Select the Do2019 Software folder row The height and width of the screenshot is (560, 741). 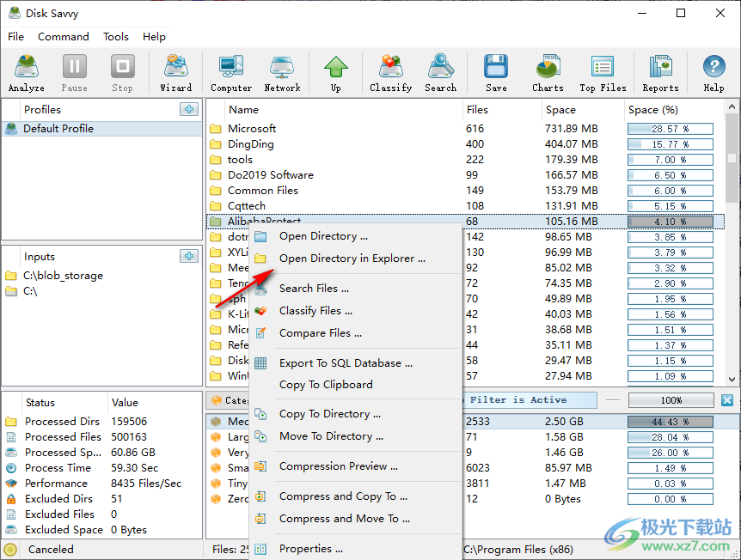pos(465,175)
